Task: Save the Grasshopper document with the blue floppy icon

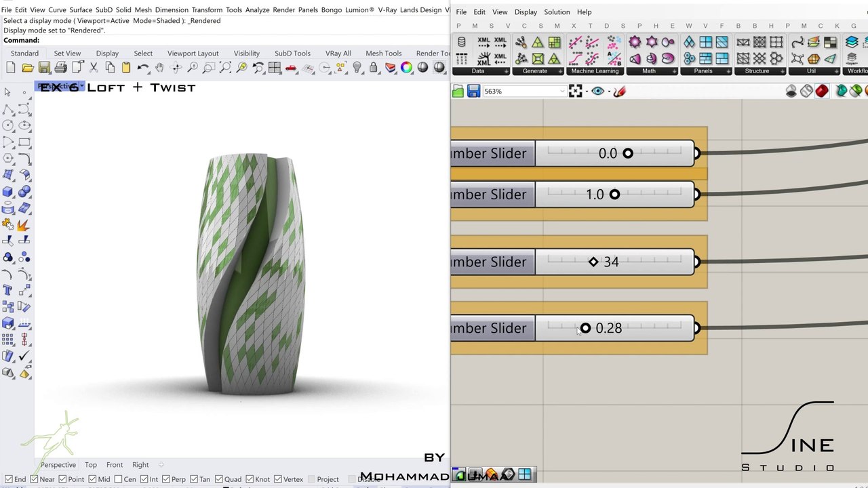Action: [x=473, y=91]
